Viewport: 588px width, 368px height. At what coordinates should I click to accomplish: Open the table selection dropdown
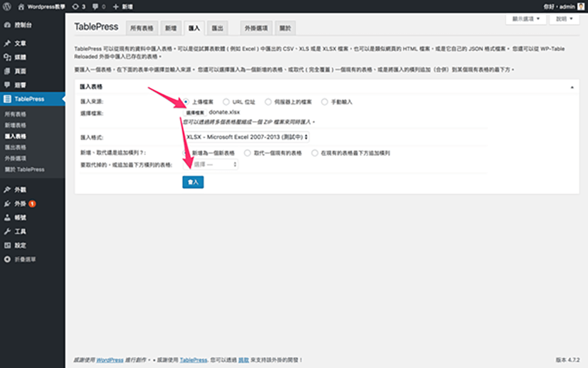[211, 164]
